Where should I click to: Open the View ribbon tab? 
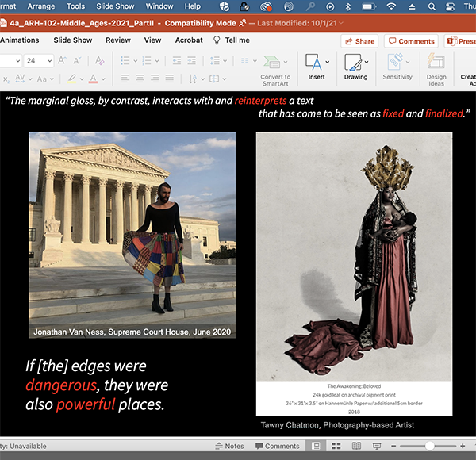[152, 40]
